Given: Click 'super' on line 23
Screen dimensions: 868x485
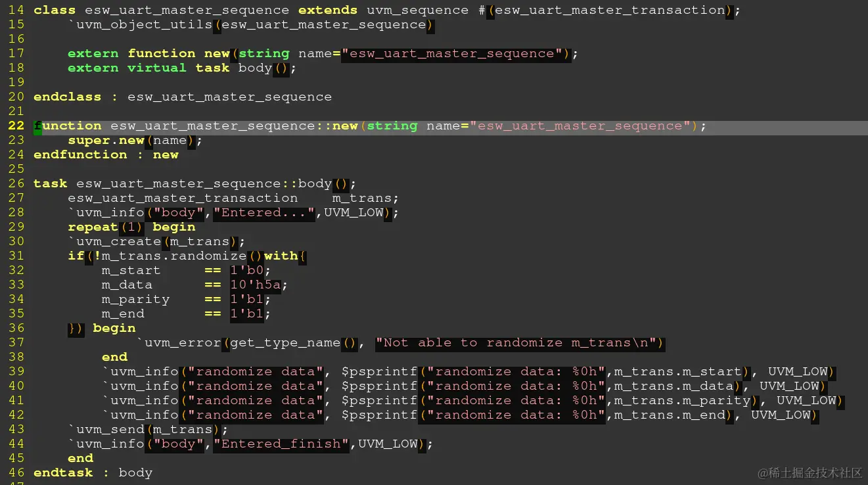Looking at the screenshot, I should click(89, 141).
